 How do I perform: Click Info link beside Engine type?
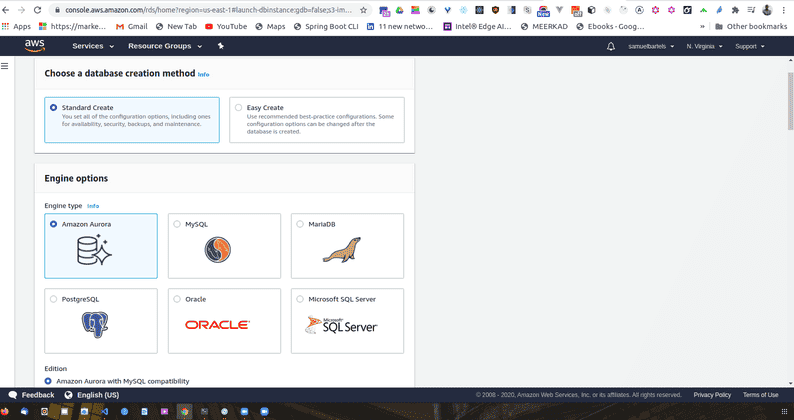coord(93,206)
